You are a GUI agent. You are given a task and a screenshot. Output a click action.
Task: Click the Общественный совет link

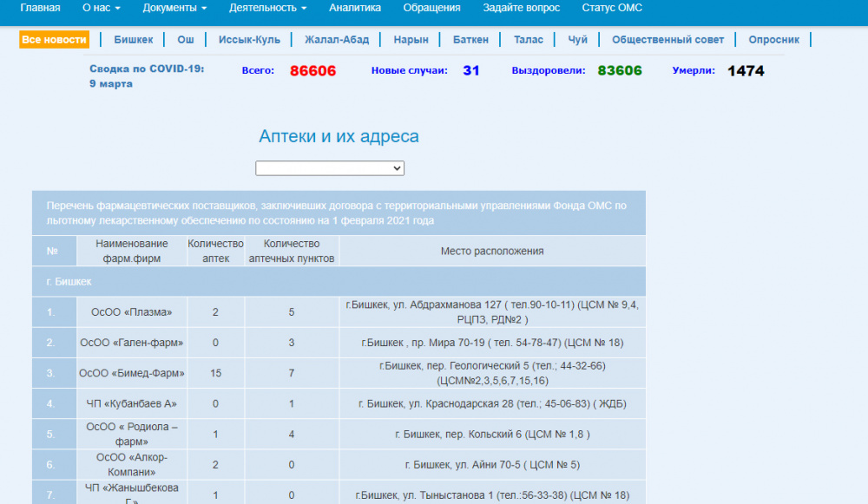[x=667, y=40]
